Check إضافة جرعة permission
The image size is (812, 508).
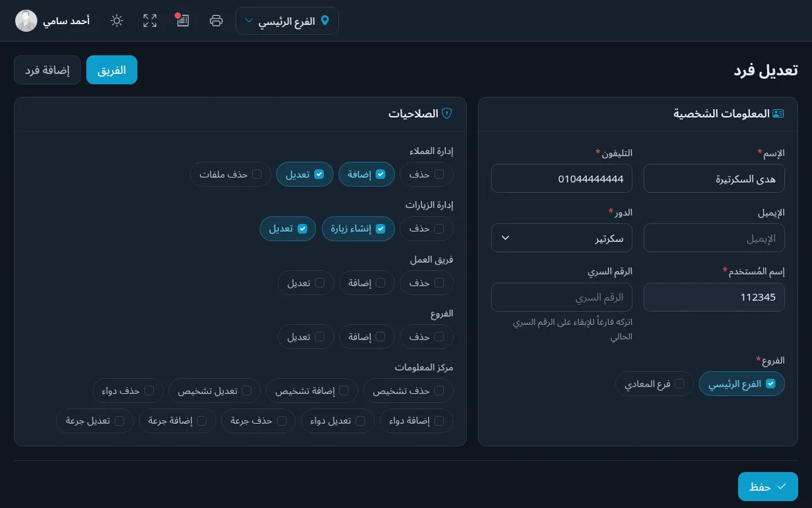point(202,420)
